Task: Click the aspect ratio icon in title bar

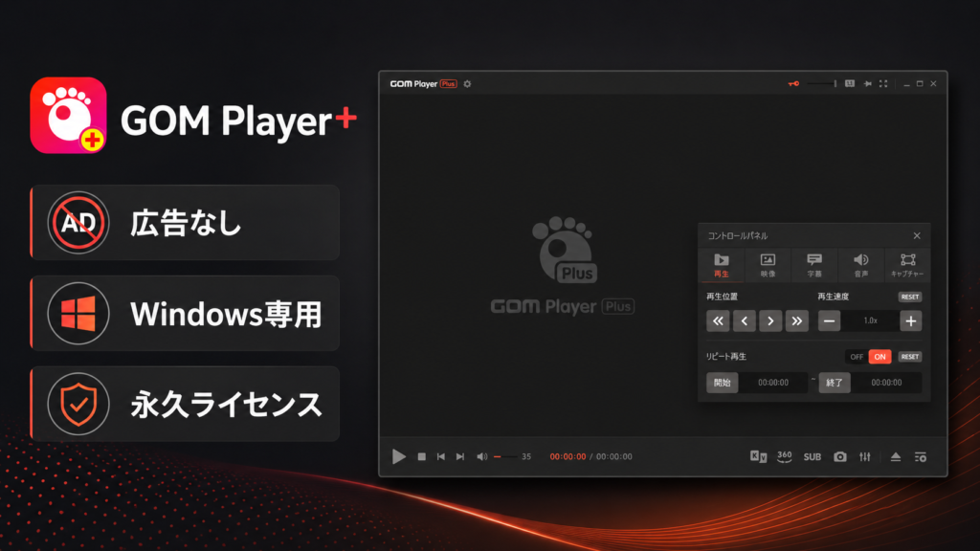Action: (850, 84)
